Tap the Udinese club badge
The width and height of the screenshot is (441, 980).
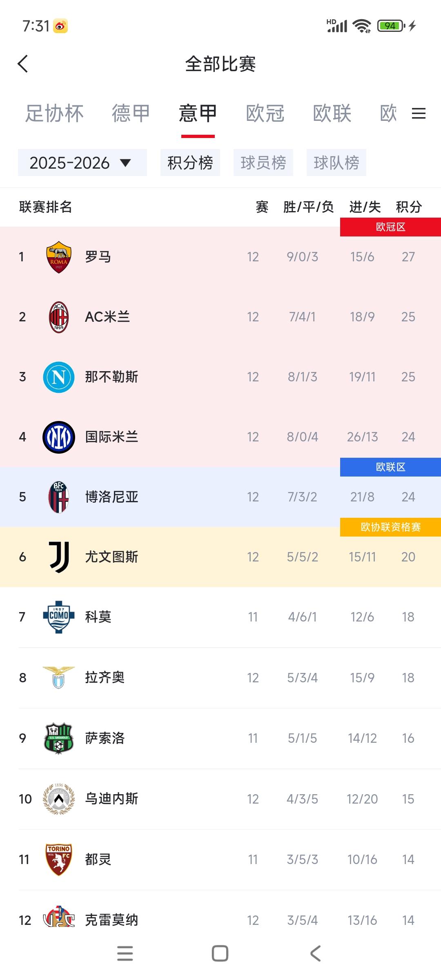tap(58, 798)
